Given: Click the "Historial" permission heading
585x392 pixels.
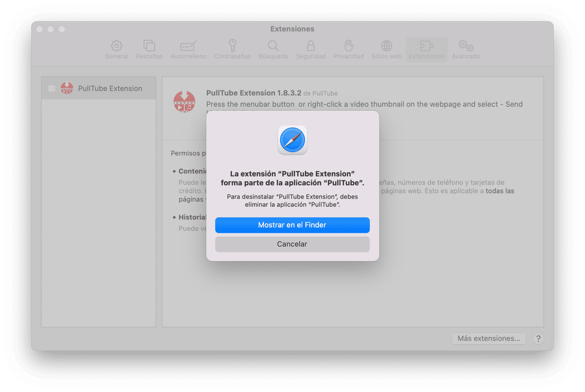Looking at the screenshot, I should [192, 217].
